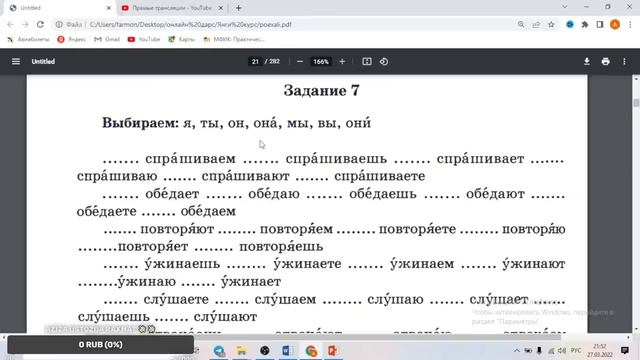
Task: Click the address bar with poexali.pdf path
Action: 282,24
